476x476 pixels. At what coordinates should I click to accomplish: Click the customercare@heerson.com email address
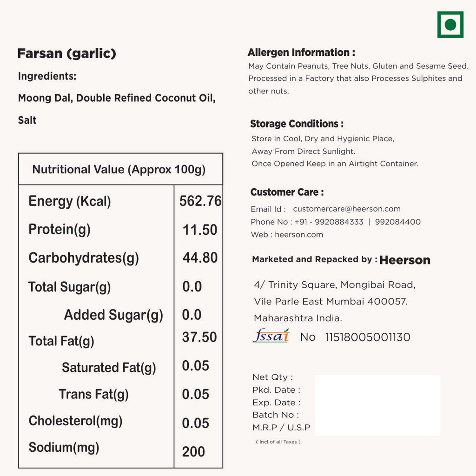346,209
